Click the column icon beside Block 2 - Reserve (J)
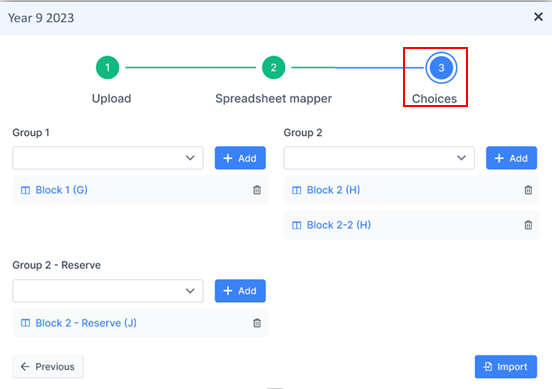Image resolution: width=552 pixels, height=389 pixels. click(25, 323)
